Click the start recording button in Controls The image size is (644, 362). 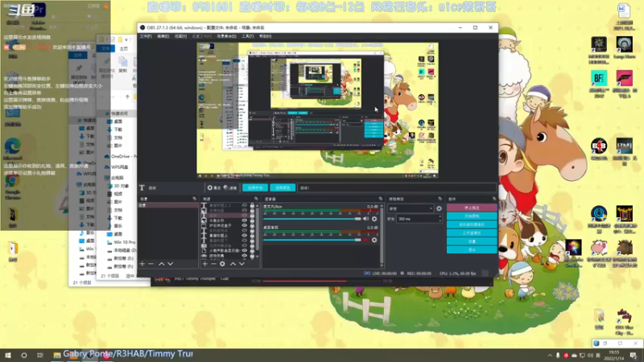pos(472,216)
